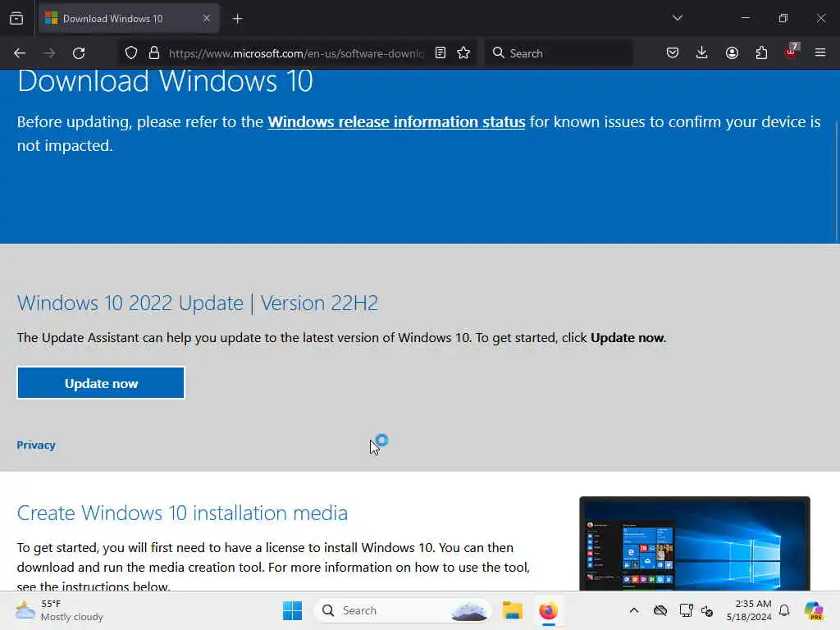
Task: Open Firefox downloads panel
Action: (702, 52)
